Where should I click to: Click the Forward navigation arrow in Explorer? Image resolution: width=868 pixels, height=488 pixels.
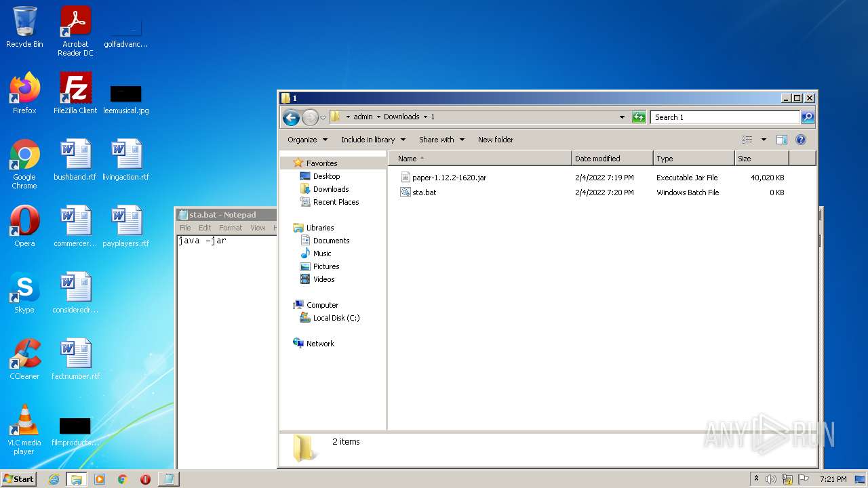[310, 117]
